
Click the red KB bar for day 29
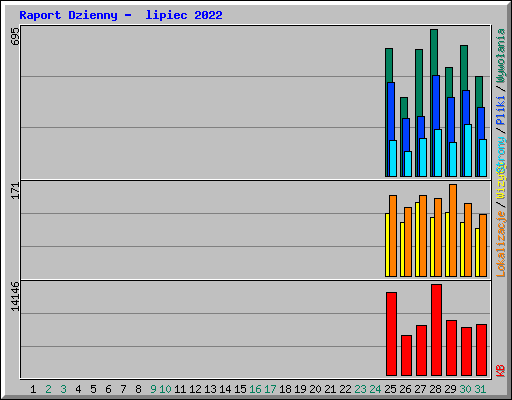(451, 348)
